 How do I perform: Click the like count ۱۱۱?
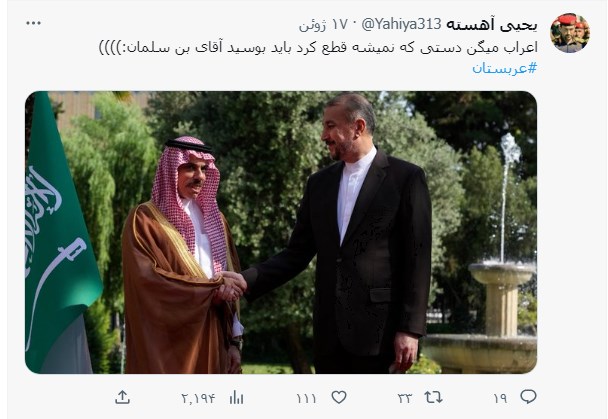pyautogui.click(x=308, y=398)
